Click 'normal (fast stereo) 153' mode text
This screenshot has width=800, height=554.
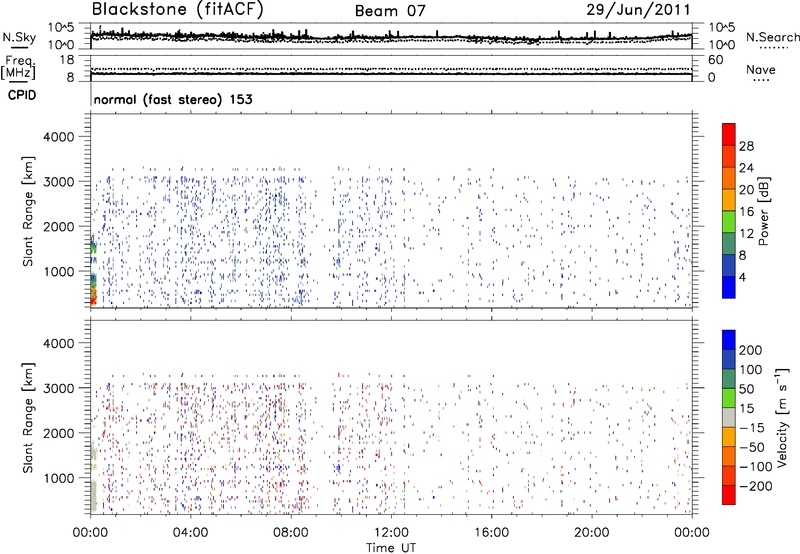pyautogui.click(x=173, y=99)
